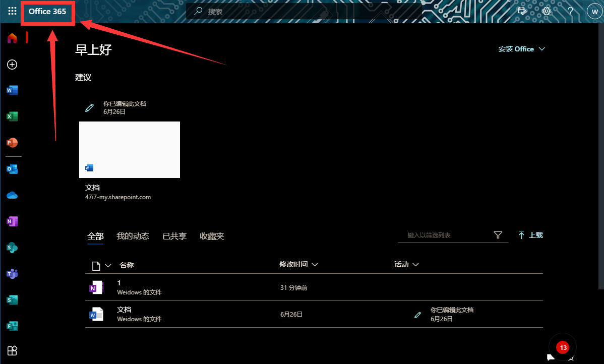Expand the 安装 Office dropdown
The image size is (604, 364).
coord(521,49)
